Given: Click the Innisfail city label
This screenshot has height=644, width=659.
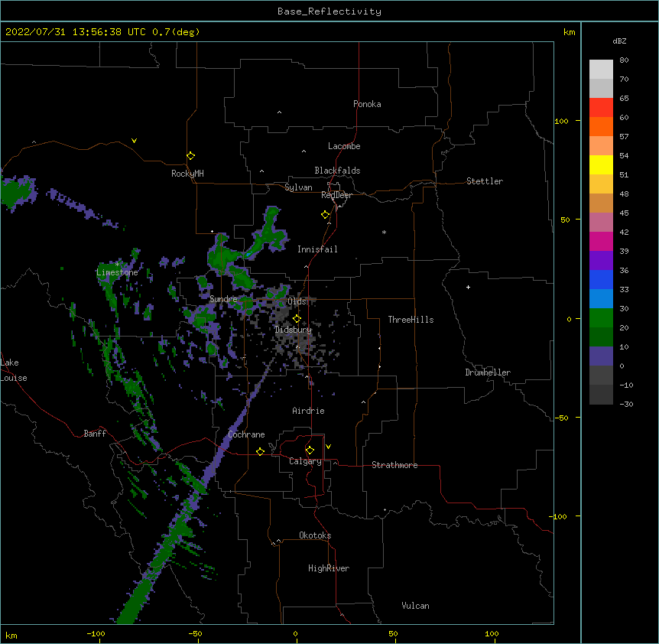Looking at the screenshot, I should [x=317, y=249].
